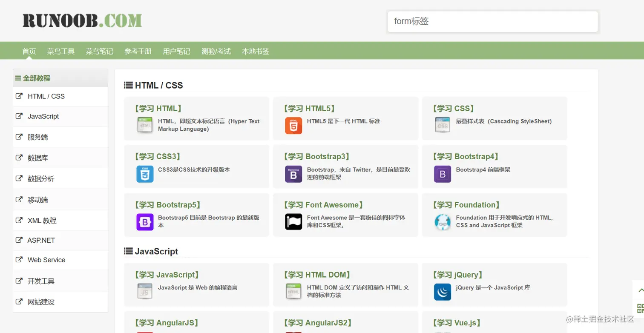The height and width of the screenshot is (333, 644).
Task: Click the RUNOOB.COM site logo
Action: (x=82, y=20)
